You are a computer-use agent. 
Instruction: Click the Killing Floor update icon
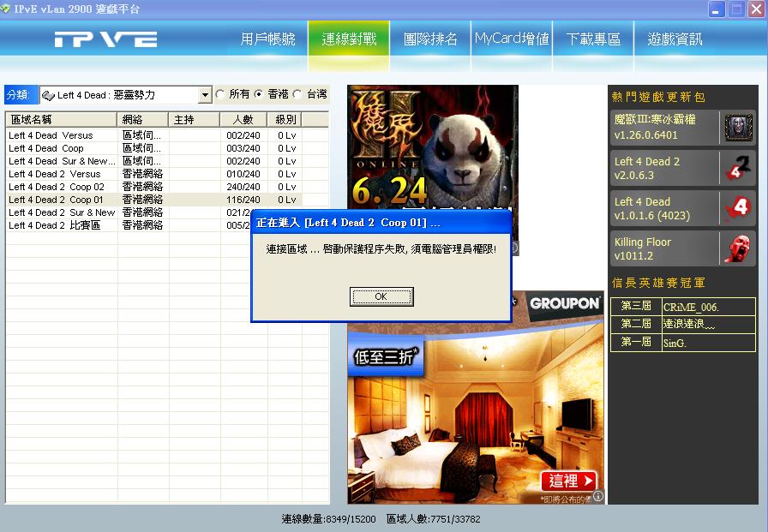(x=738, y=248)
